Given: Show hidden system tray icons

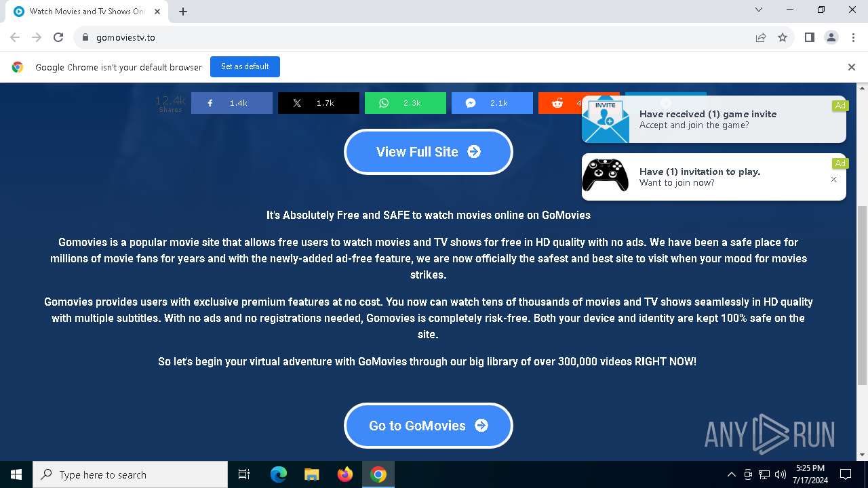Looking at the screenshot, I should [x=731, y=474].
